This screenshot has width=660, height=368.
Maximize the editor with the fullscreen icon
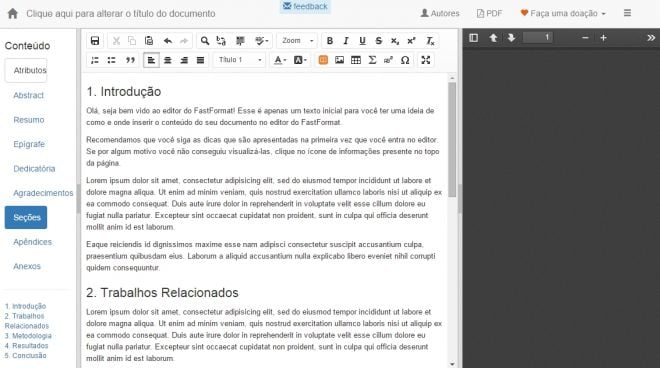tap(426, 60)
